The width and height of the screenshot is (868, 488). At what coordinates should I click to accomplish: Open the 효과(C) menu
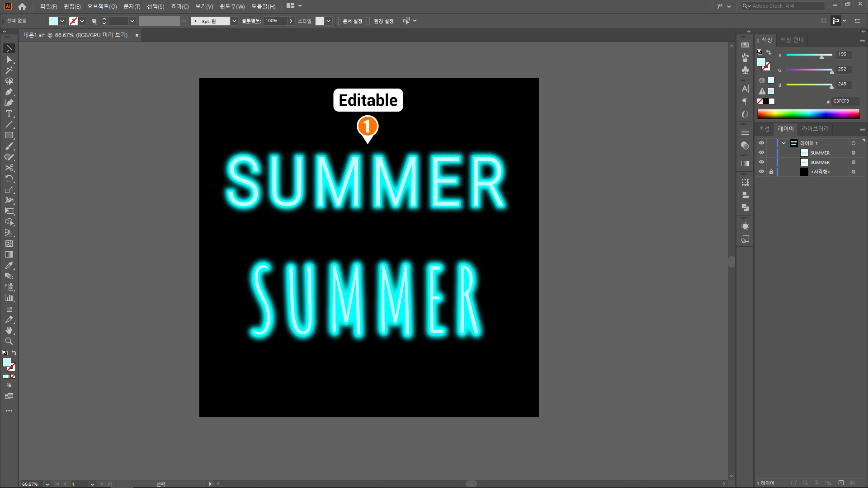179,6
